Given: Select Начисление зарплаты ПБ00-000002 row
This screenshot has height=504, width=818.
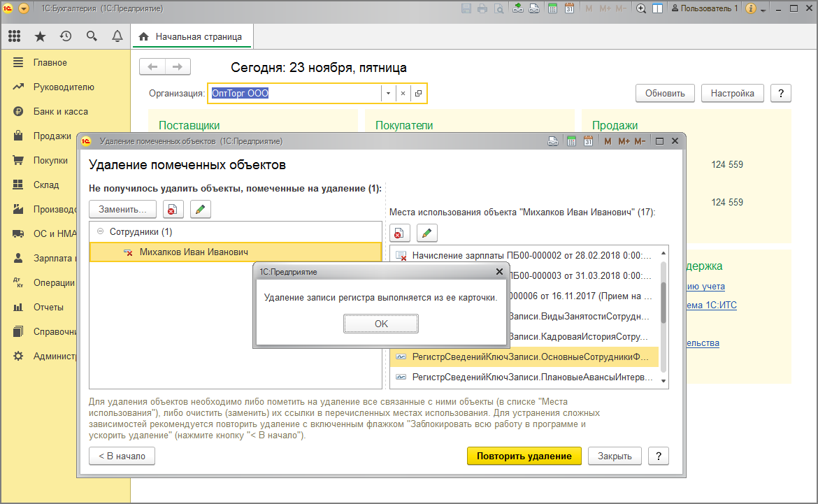Looking at the screenshot, I should point(524,255).
